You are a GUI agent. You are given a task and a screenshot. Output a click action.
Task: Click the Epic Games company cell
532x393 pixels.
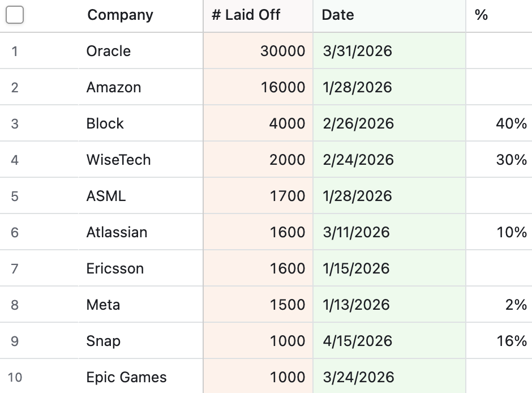coord(126,377)
